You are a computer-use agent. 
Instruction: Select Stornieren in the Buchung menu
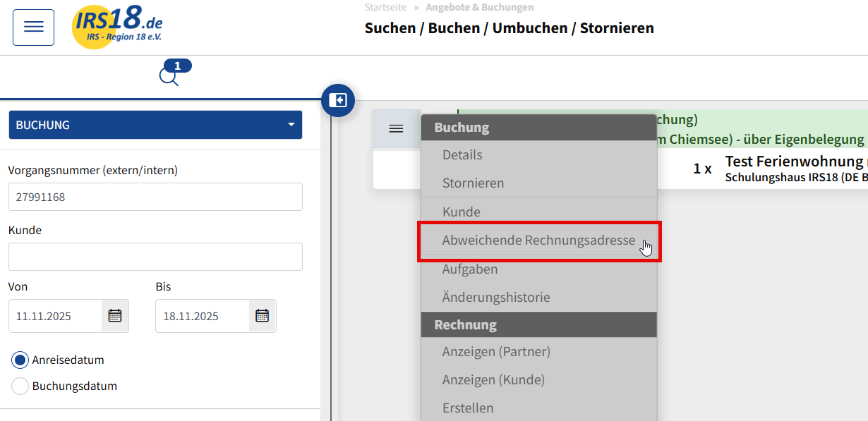(473, 183)
